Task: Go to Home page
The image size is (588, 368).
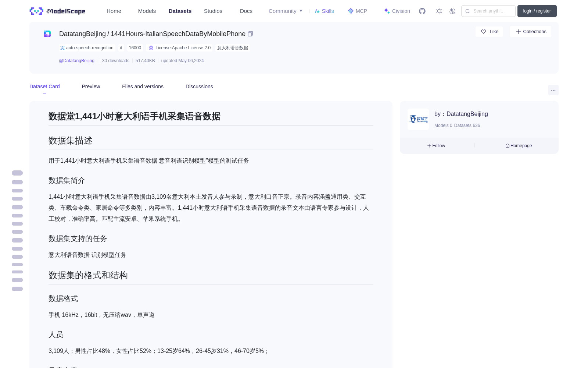Action: pos(114,11)
